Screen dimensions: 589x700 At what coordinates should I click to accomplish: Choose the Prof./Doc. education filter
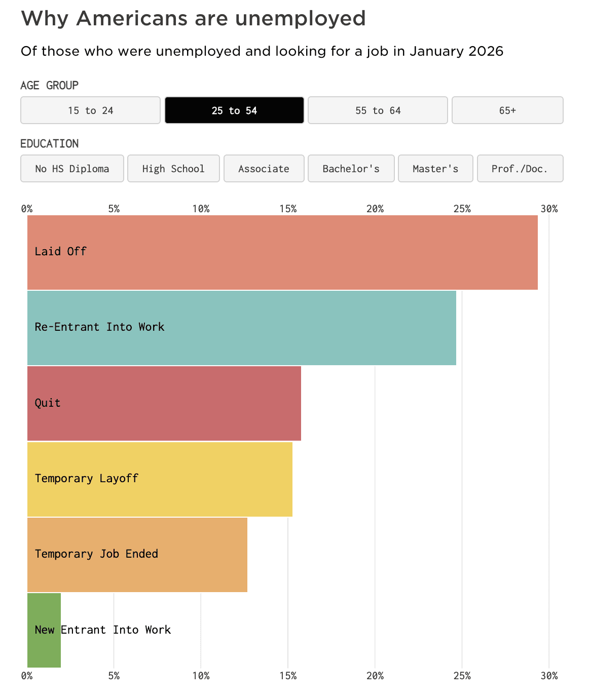[520, 168]
